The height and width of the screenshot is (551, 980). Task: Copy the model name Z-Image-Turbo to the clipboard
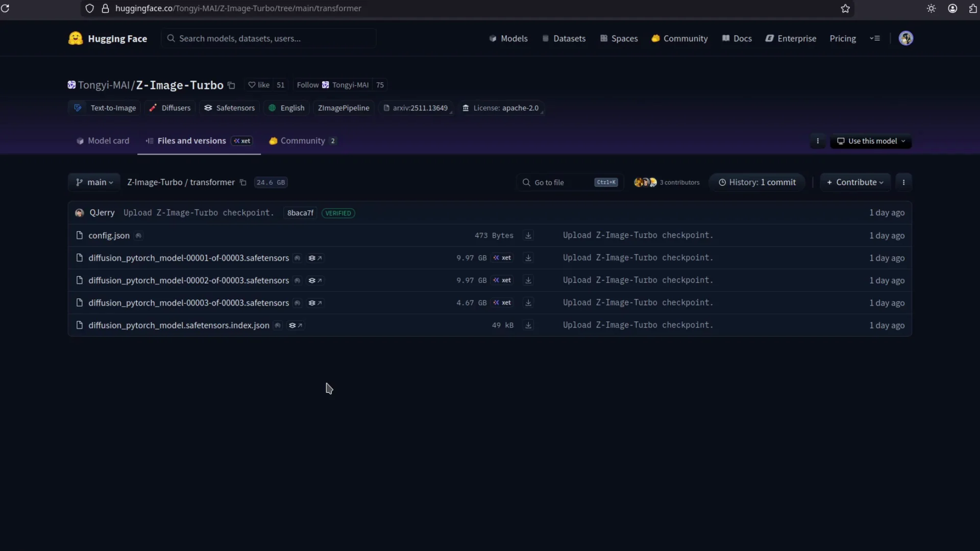coord(231,85)
